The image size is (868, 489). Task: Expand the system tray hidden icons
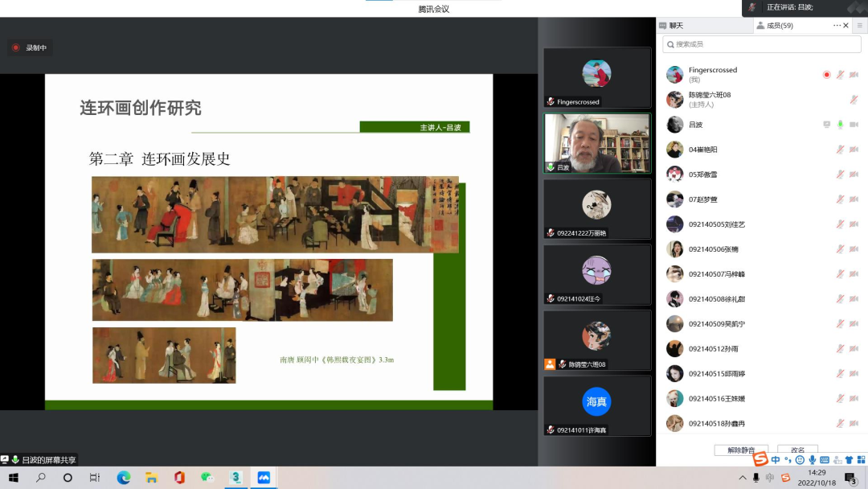click(x=742, y=478)
